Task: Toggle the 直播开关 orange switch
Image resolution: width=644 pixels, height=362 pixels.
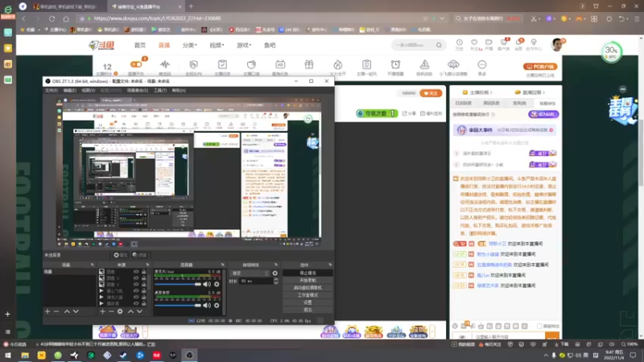Action: tap(136, 64)
